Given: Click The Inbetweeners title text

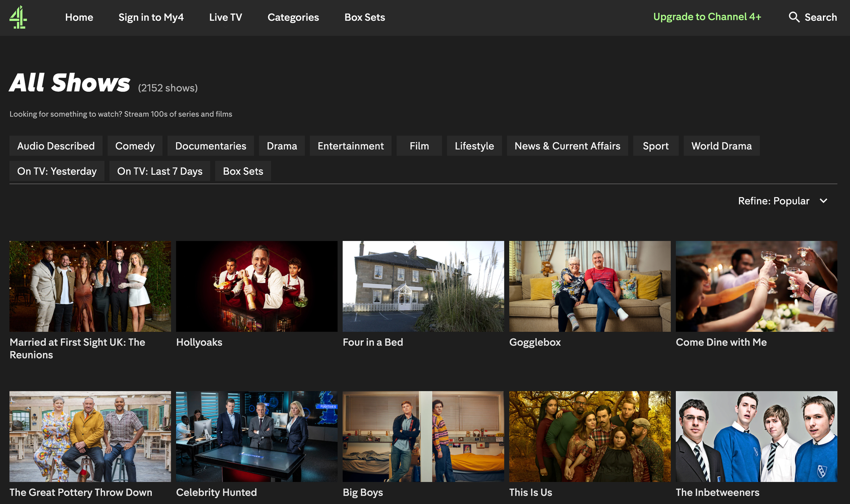Looking at the screenshot, I should [717, 492].
